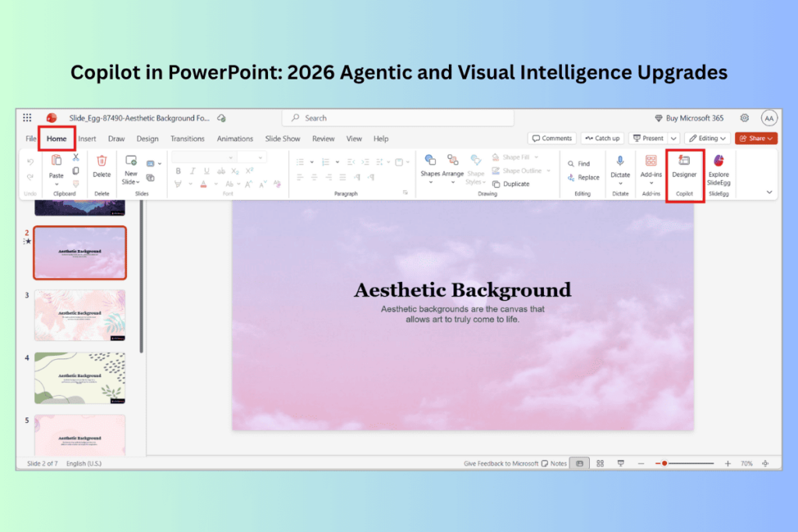Image resolution: width=798 pixels, height=532 pixels.
Task: Click the Catch up button
Action: pos(602,139)
